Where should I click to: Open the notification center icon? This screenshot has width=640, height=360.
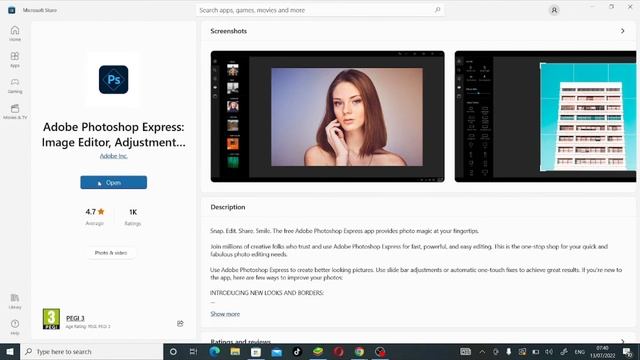click(x=627, y=351)
